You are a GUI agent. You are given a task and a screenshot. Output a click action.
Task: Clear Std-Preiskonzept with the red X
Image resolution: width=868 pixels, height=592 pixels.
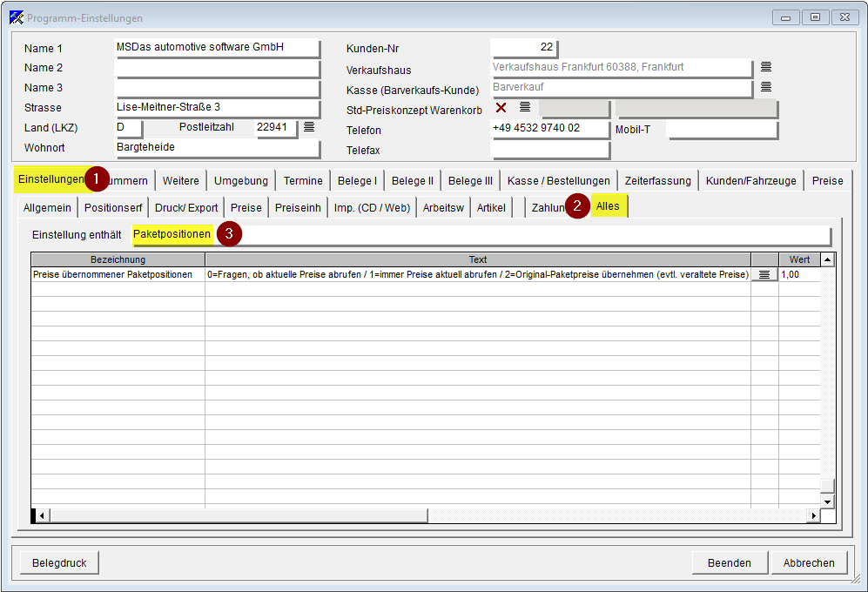501,107
